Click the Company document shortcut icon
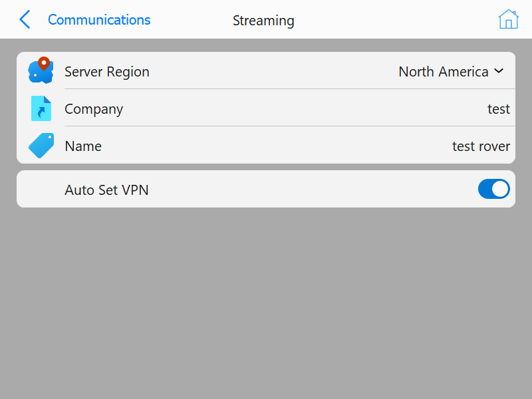 pos(41,108)
